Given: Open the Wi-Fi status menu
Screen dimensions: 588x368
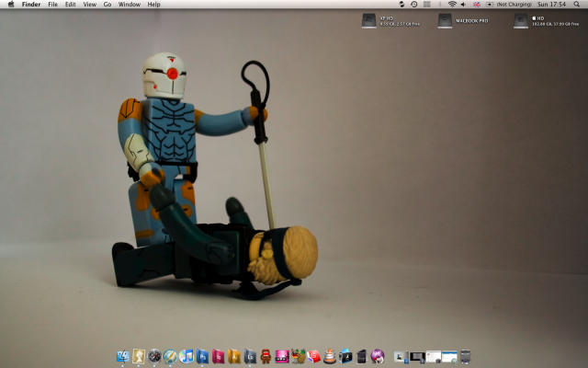Looking at the screenshot, I should tap(452, 4).
